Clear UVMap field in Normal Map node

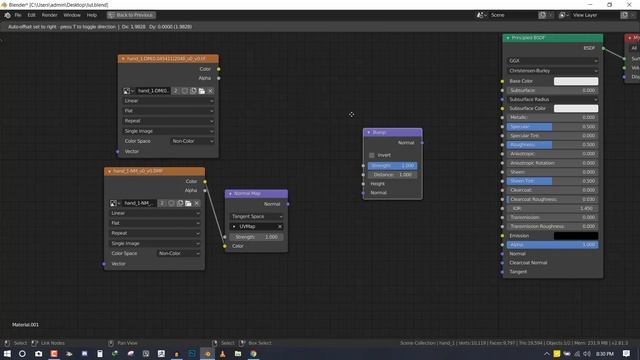click(x=280, y=227)
